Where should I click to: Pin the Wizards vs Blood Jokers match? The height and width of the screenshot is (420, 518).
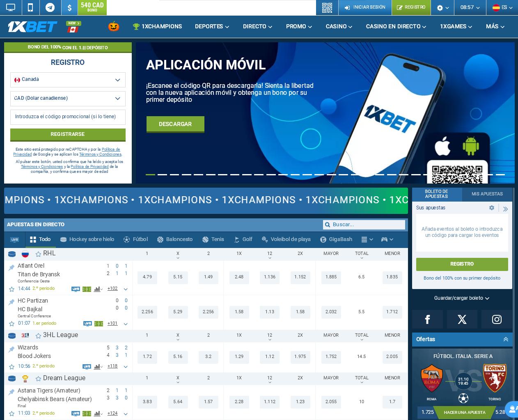click(x=11, y=349)
